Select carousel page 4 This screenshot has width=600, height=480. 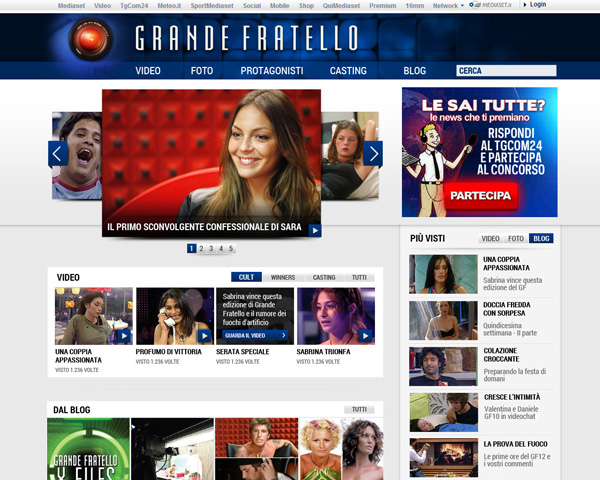pos(221,248)
